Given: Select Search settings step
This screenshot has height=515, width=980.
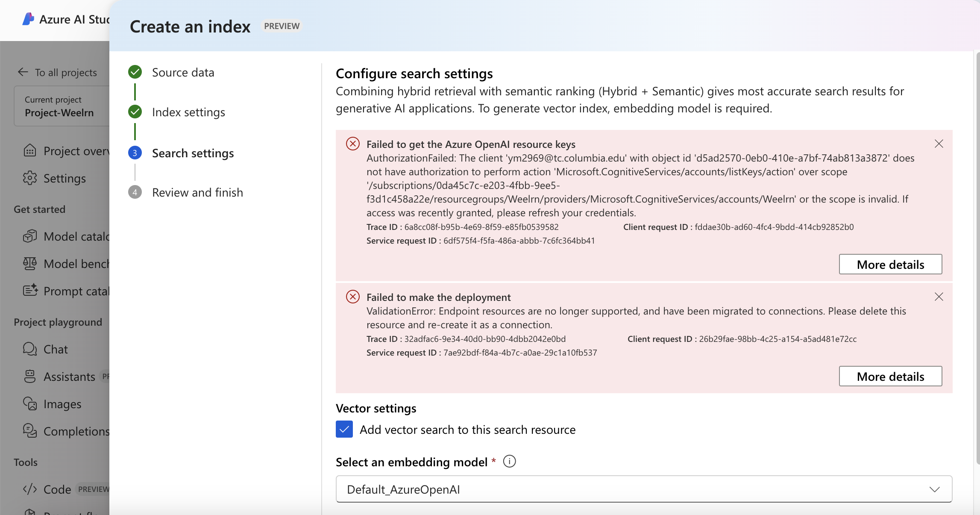Looking at the screenshot, I should point(193,153).
